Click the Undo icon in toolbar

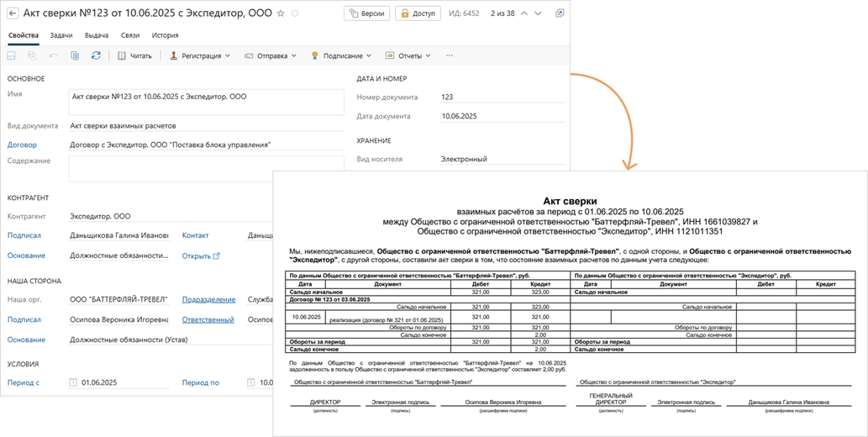pos(54,55)
